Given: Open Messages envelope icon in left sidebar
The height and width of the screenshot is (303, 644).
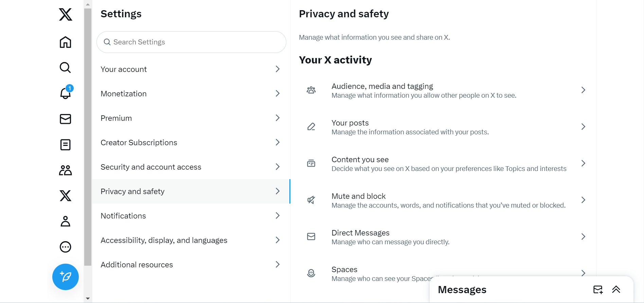Looking at the screenshot, I should pyautogui.click(x=65, y=119).
